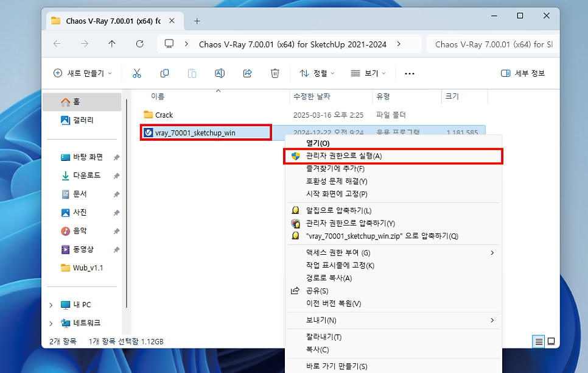Sort by 이름 column header
The width and height of the screenshot is (588, 373).
158,96
